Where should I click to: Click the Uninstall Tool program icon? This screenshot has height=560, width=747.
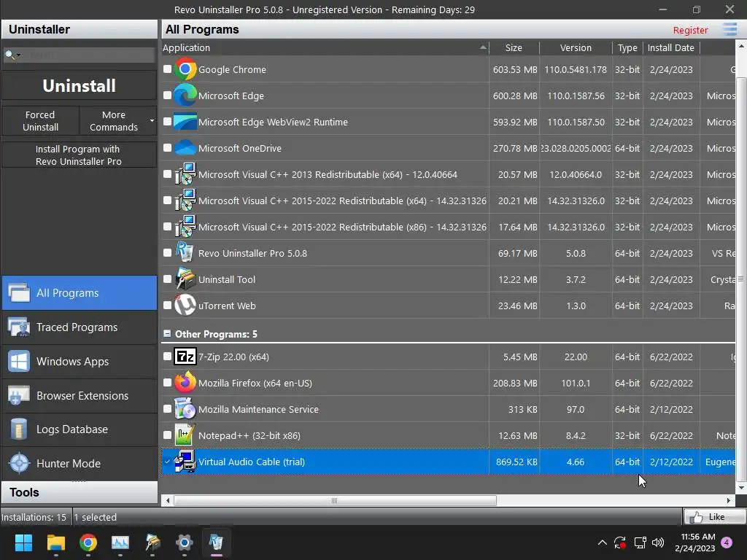tap(185, 279)
